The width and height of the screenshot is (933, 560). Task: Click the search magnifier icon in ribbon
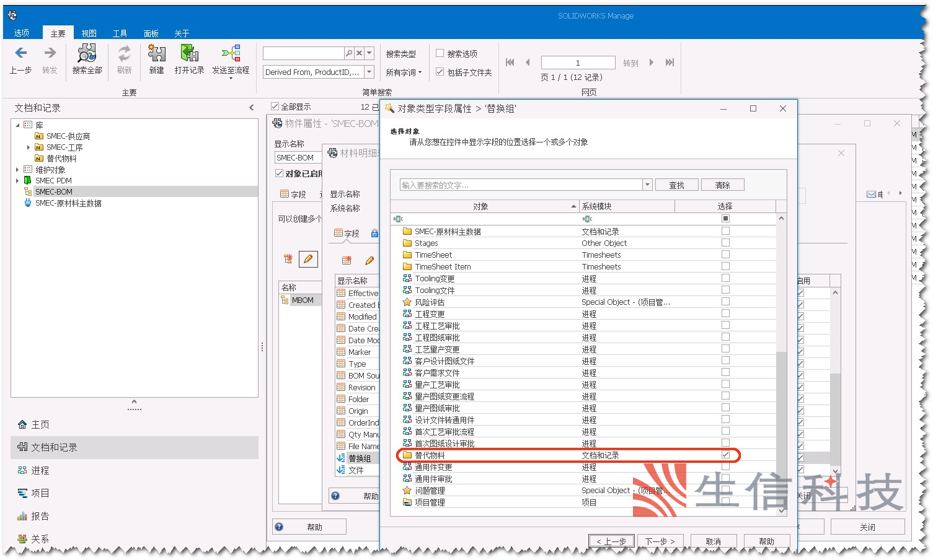349,53
